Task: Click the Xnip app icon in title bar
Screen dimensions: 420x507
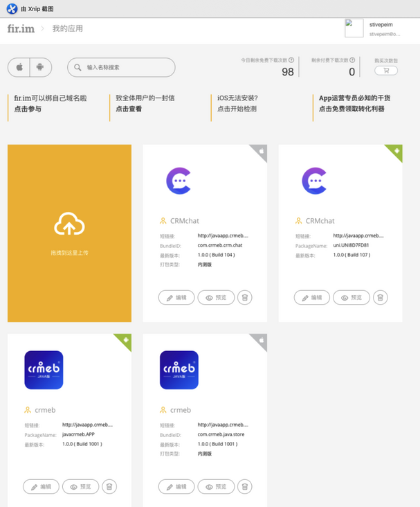Action: pyautogui.click(x=12, y=9)
